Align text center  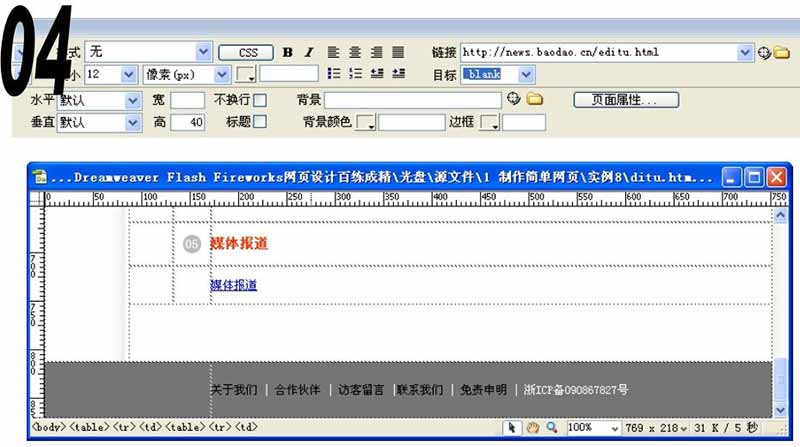(x=355, y=52)
